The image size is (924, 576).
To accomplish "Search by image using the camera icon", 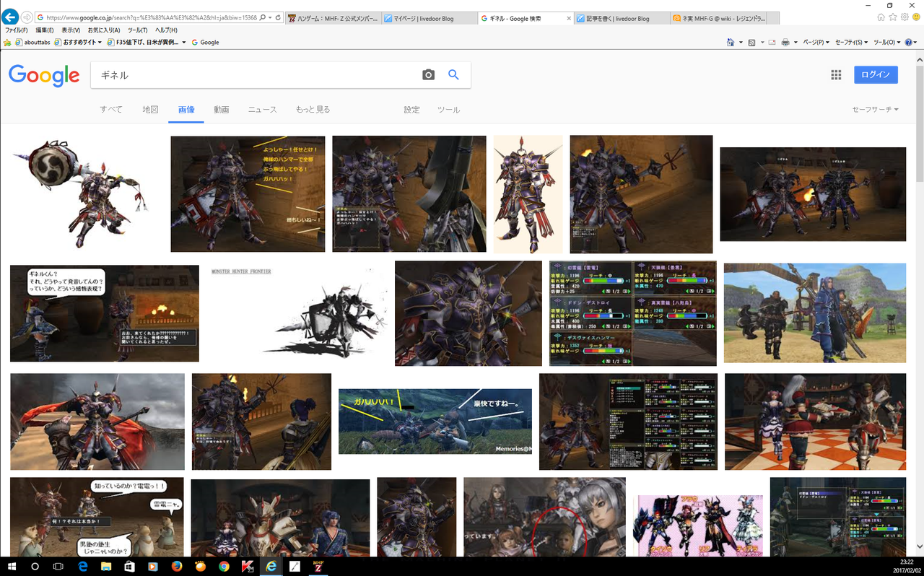I will [x=428, y=74].
